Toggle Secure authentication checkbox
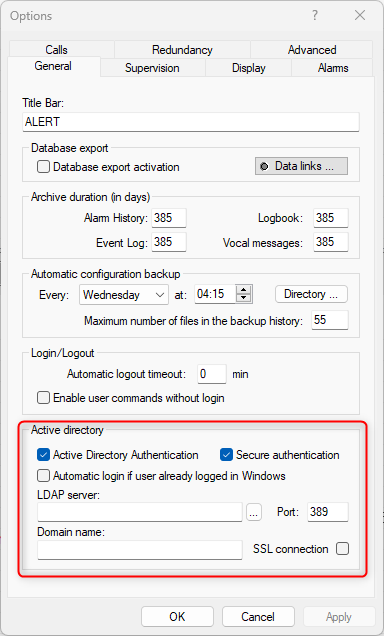The image size is (384, 636). (x=226, y=455)
